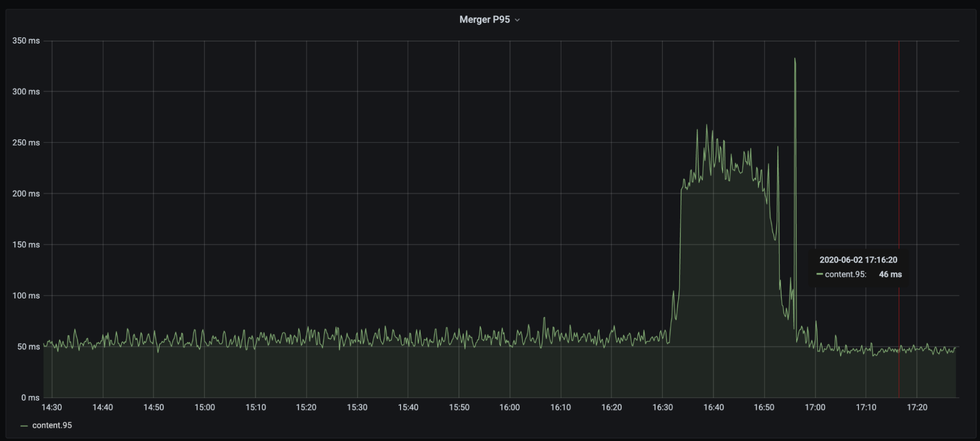Click the 16:30 time axis label
The width and height of the screenshot is (980, 441).
pyautogui.click(x=662, y=407)
